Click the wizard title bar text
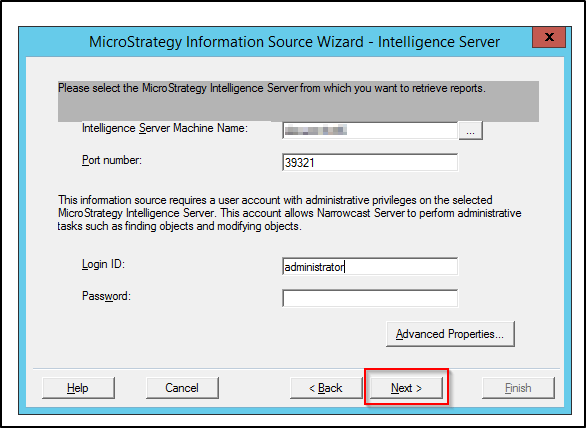Image resolution: width=586 pixels, height=428 pixels. 294,41
